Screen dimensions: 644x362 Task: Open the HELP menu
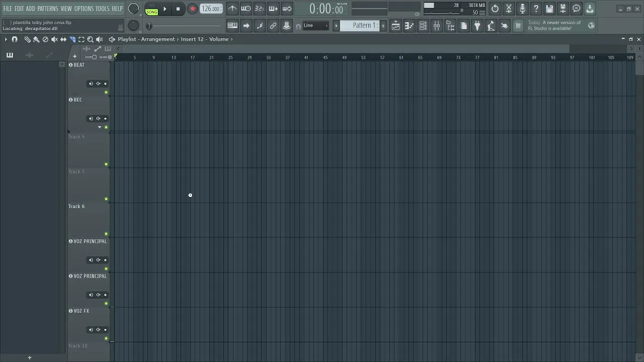click(x=117, y=9)
